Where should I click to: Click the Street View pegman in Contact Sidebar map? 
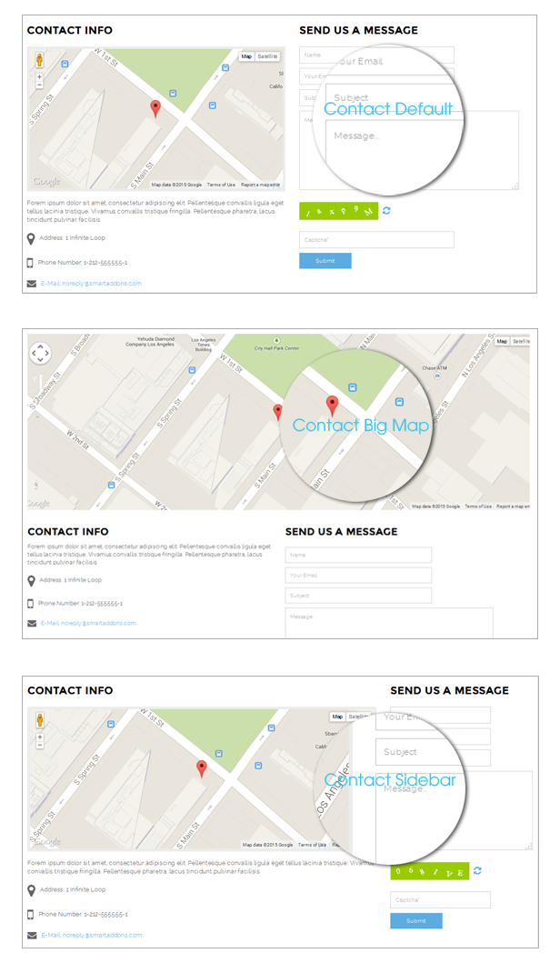40,720
